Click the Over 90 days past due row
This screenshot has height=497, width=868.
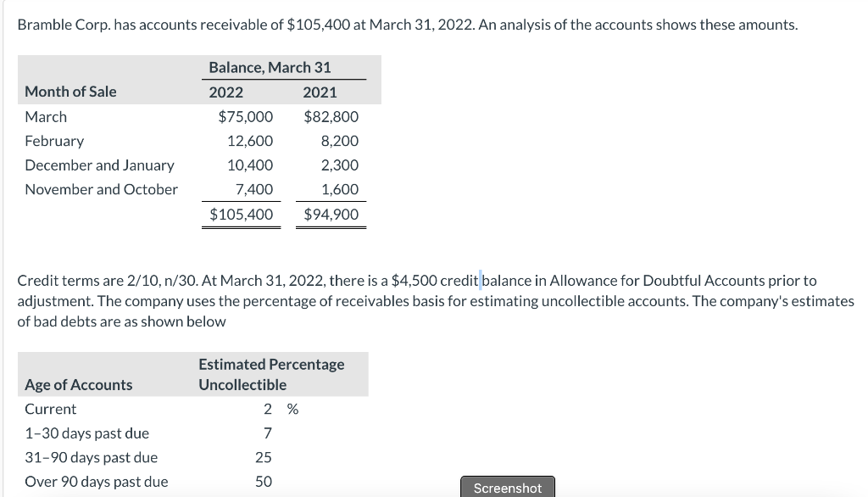click(97, 482)
